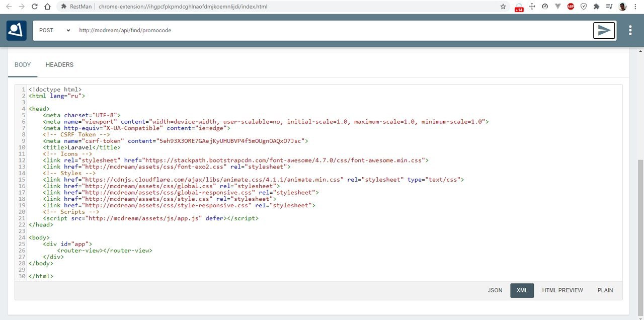The height and width of the screenshot is (320, 644).
Task: Click the Chrome address bar URL
Action: pyautogui.click(x=183, y=7)
